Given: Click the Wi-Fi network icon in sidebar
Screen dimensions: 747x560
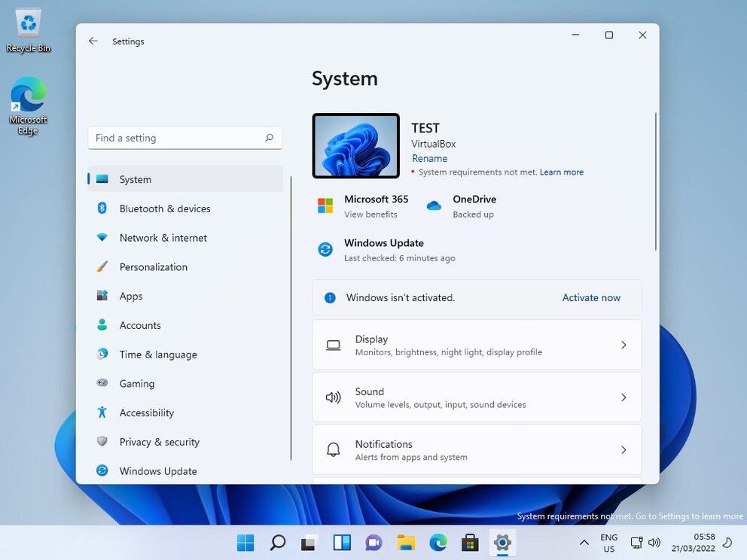Looking at the screenshot, I should point(102,237).
